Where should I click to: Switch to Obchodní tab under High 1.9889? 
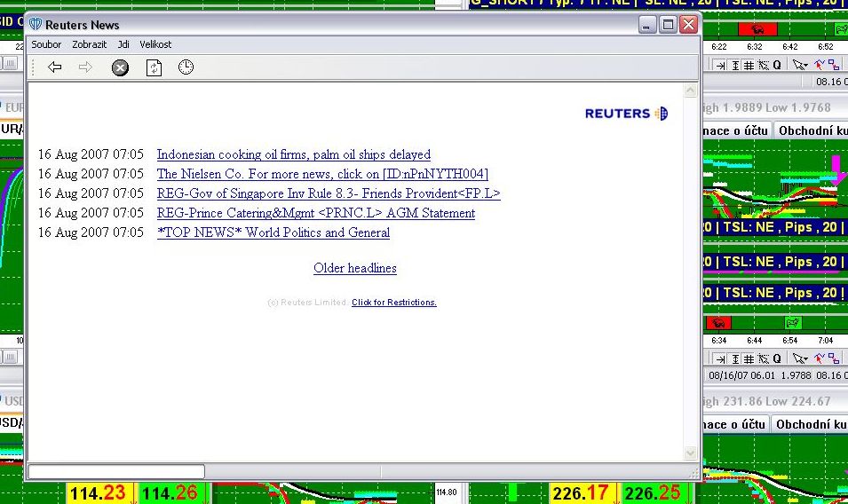click(x=812, y=130)
